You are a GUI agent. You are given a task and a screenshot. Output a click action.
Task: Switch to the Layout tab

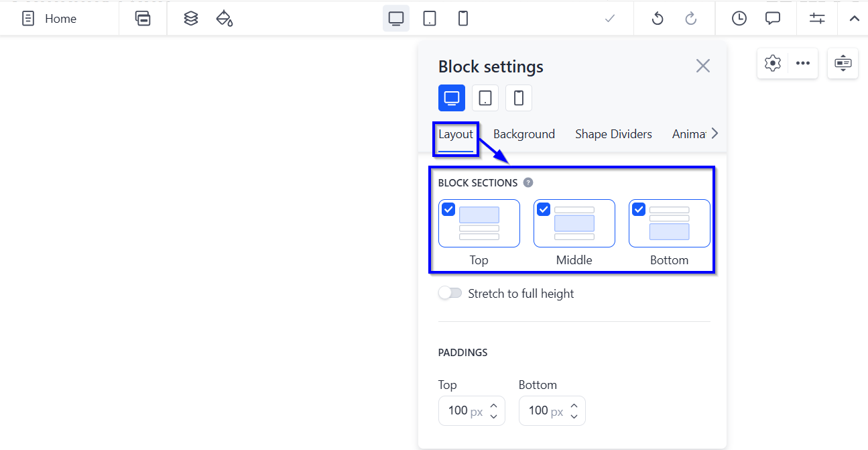(456, 134)
